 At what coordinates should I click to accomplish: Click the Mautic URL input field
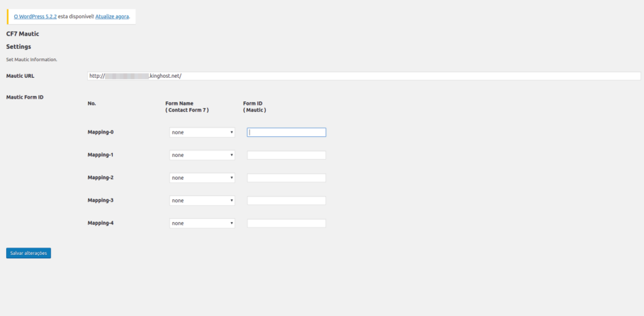[364, 76]
